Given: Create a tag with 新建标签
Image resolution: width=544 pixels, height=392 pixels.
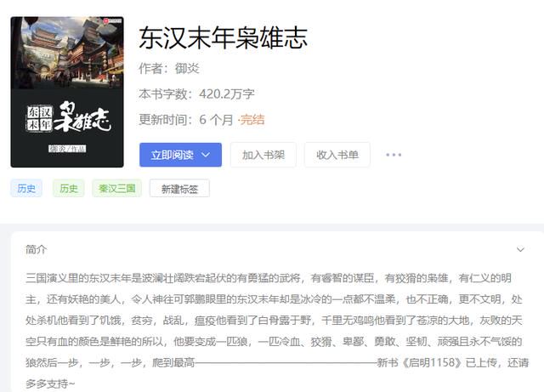Looking at the screenshot, I should 179,189.
